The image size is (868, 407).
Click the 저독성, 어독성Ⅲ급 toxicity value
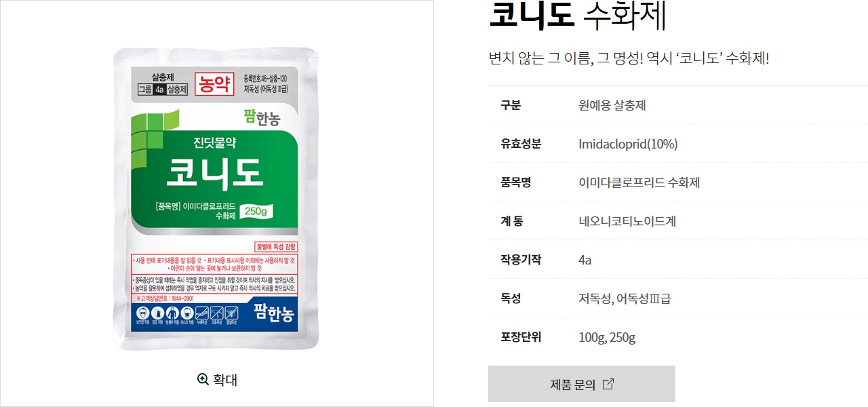tap(625, 298)
